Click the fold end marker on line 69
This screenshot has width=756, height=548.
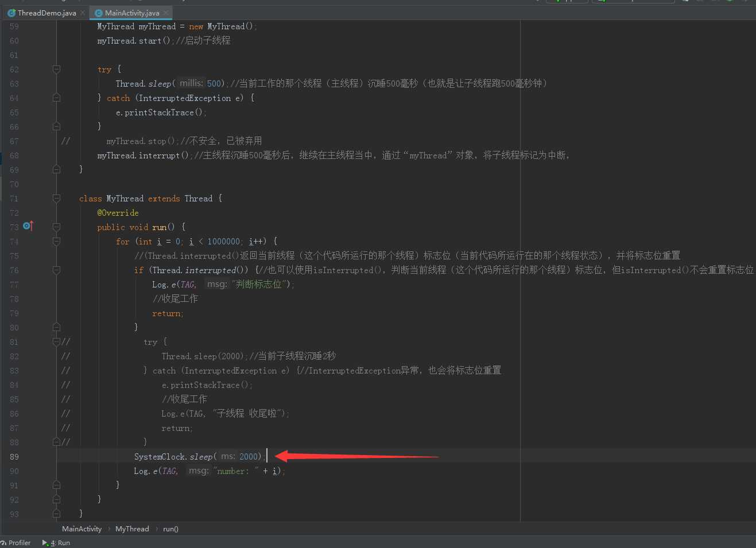(x=56, y=169)
